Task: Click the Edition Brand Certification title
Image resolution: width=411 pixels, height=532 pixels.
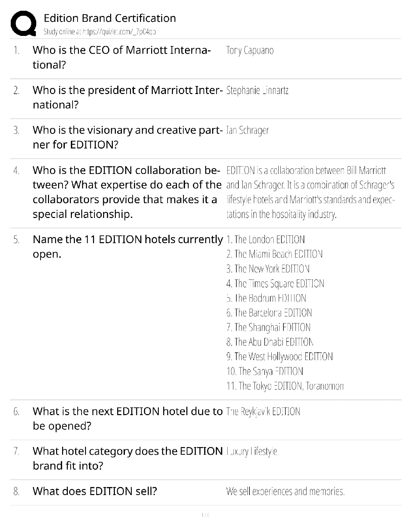Action: 110,18
